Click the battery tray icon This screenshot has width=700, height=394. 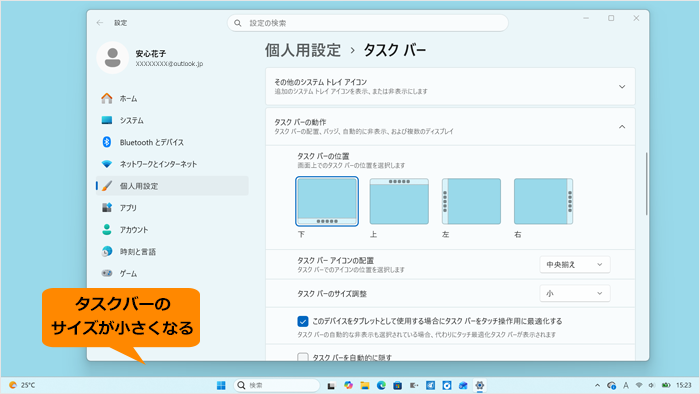666,386
